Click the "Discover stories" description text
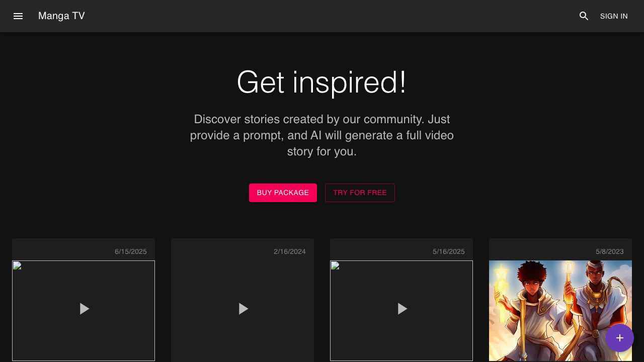The image size is (644, 362). point(321,135)
